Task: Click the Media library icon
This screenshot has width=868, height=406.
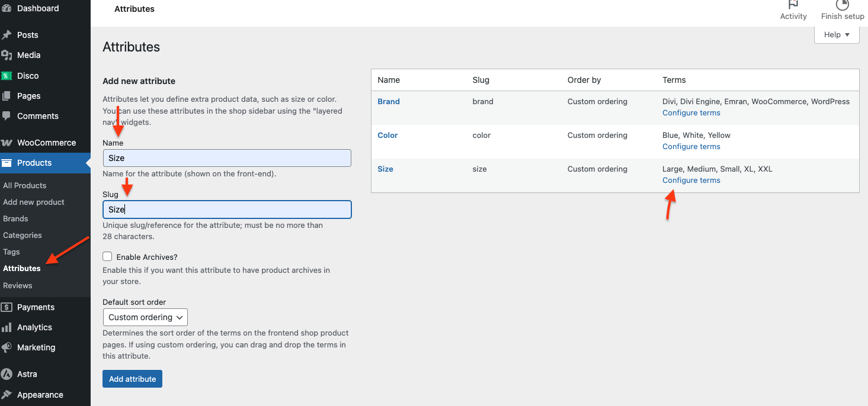Action: [7, 55]
